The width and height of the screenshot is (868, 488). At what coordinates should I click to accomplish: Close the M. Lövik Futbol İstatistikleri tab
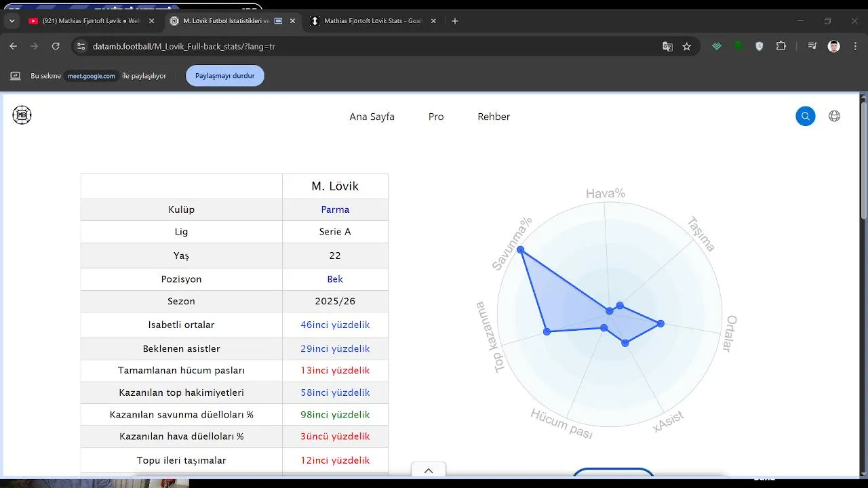[x=292, y=21]
